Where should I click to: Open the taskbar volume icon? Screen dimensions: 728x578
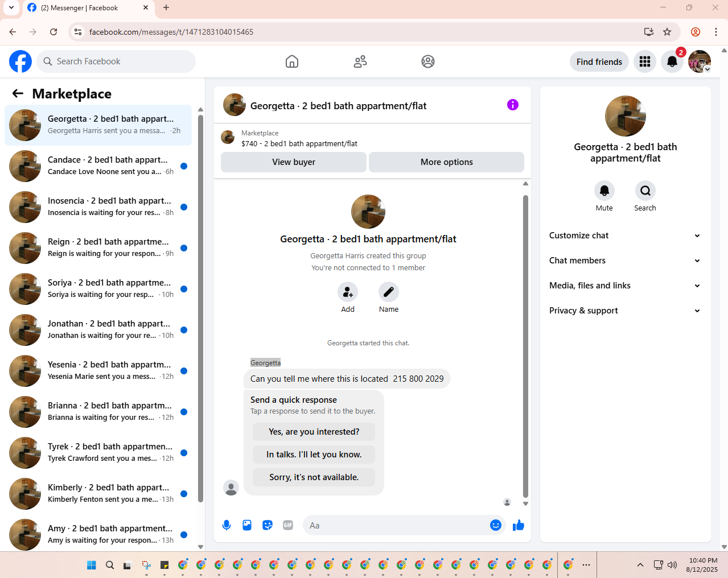coord(672,565)
